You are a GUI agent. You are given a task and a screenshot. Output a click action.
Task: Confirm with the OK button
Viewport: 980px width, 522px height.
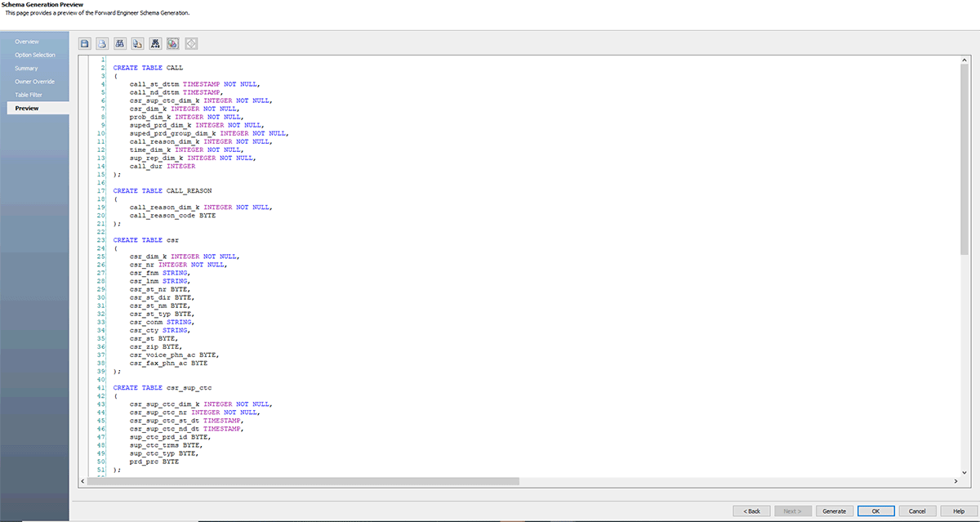875,511
